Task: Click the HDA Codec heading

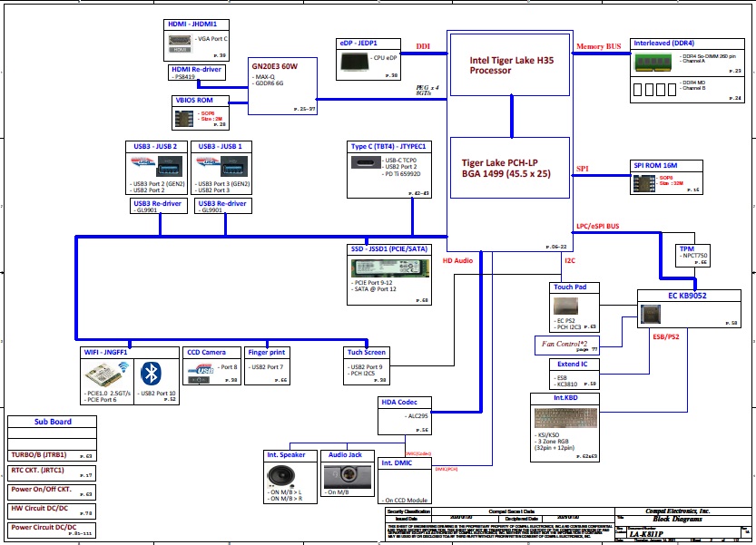Action: pyautogui.click(x=399, y=402)
